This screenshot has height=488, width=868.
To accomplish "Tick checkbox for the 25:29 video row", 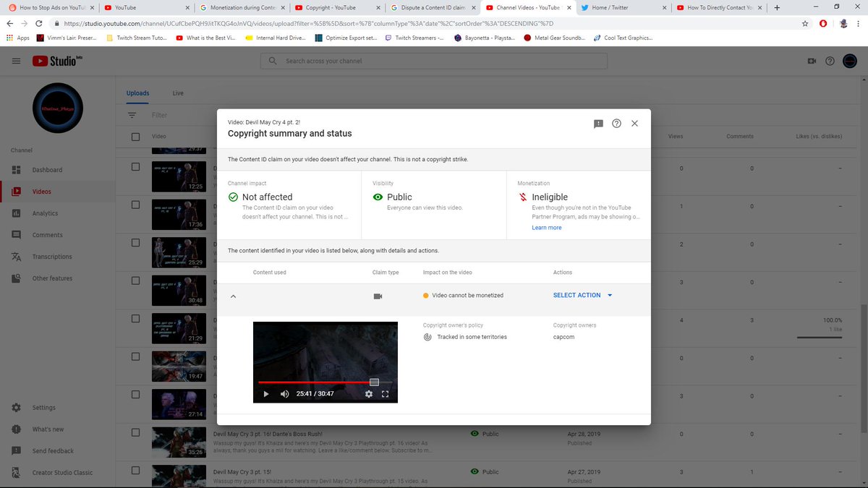I will (x=135, y=243).
